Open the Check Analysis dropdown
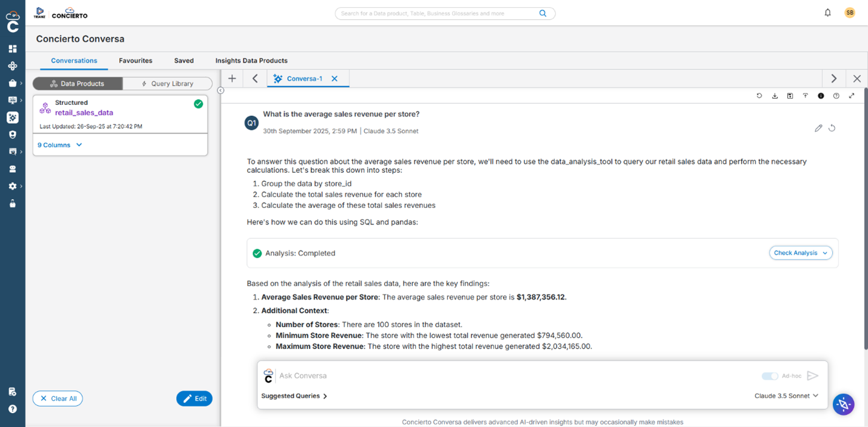The width and height of the screenshot is (868, 427). (801, 253)
